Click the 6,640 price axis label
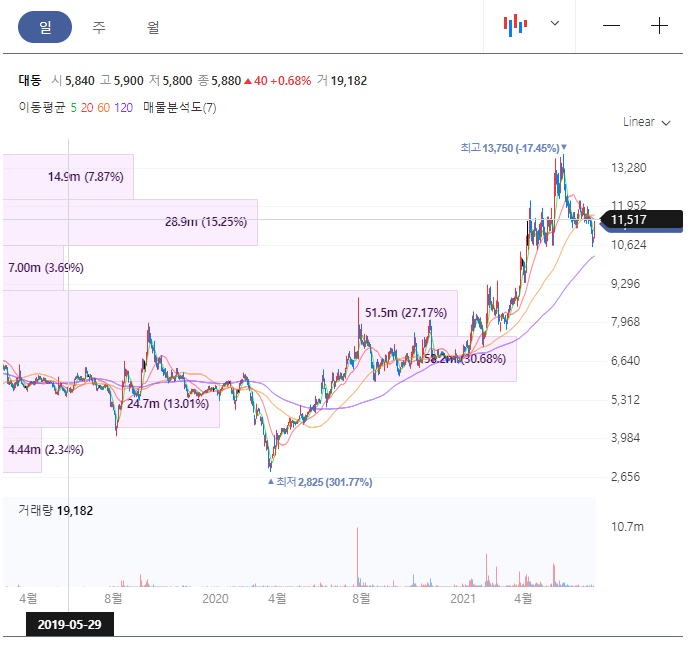The height and width of the screenshot is (645, 700). (x=625, y=361)
